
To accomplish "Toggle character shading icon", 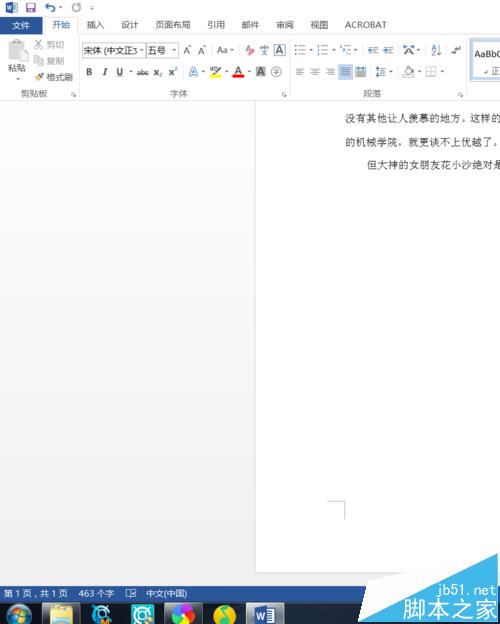I will click(260, 72).
